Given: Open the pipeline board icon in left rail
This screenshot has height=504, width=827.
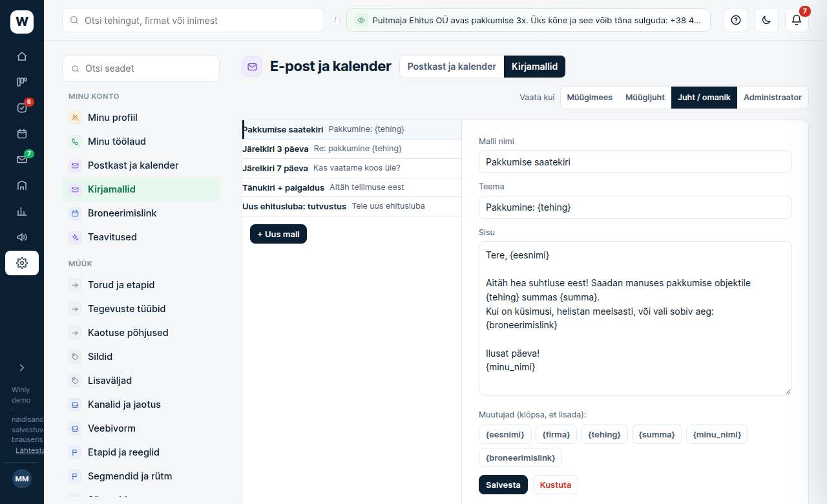Looking at the screenshot, I should tap(22, 82).
